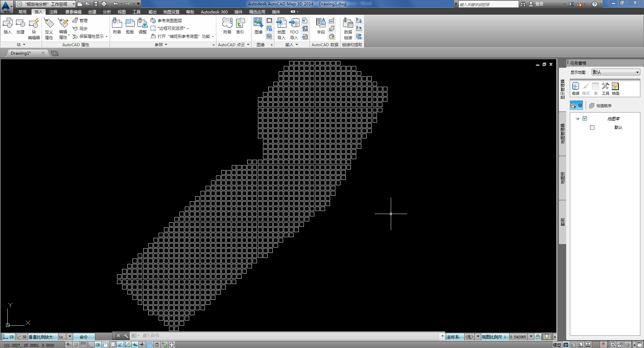
Task: Toggle the 地图库 checkbox in task pane
Action: pyautogui.click(x=585, y=119)
